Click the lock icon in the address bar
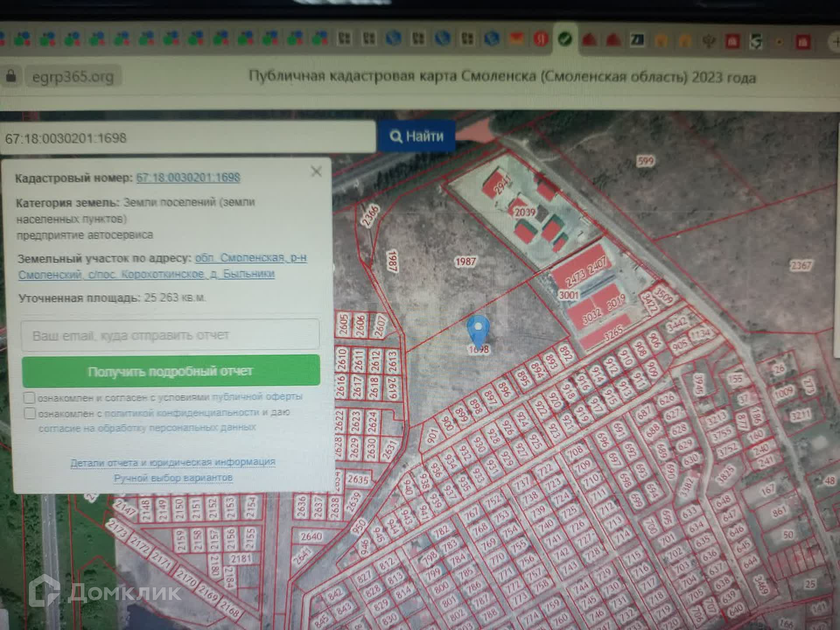Screen dimensions: 840x630 tap(11, 76)
